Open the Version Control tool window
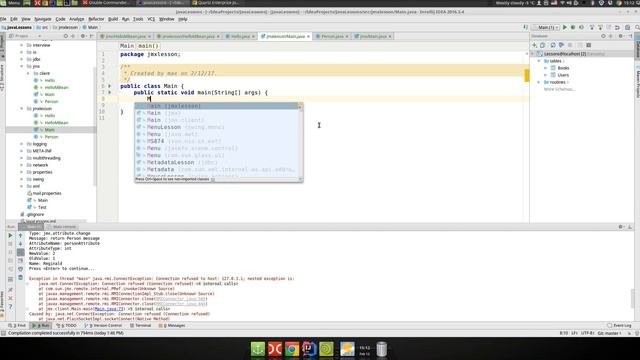Screen dimensions: 640x360 coord(103,325)
